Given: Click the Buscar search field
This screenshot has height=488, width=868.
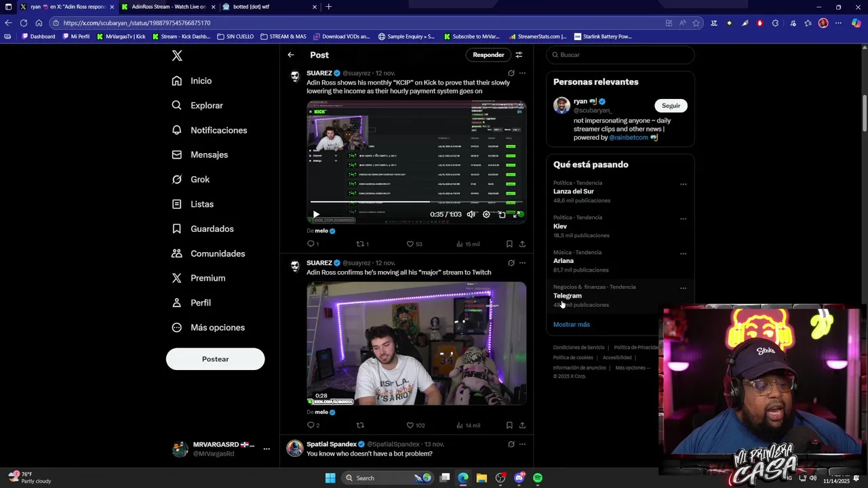Looking at the screenshot, I should click(x=620, y=55).
